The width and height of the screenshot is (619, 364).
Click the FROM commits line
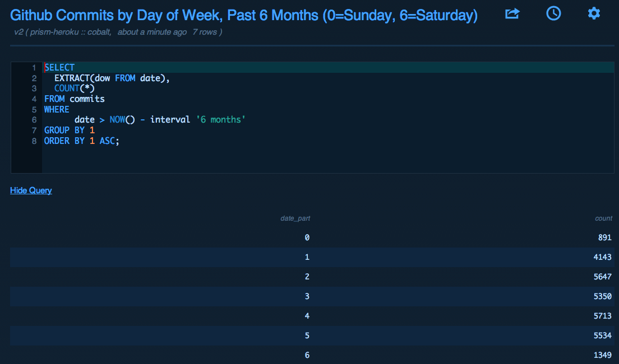click(75, 99)
